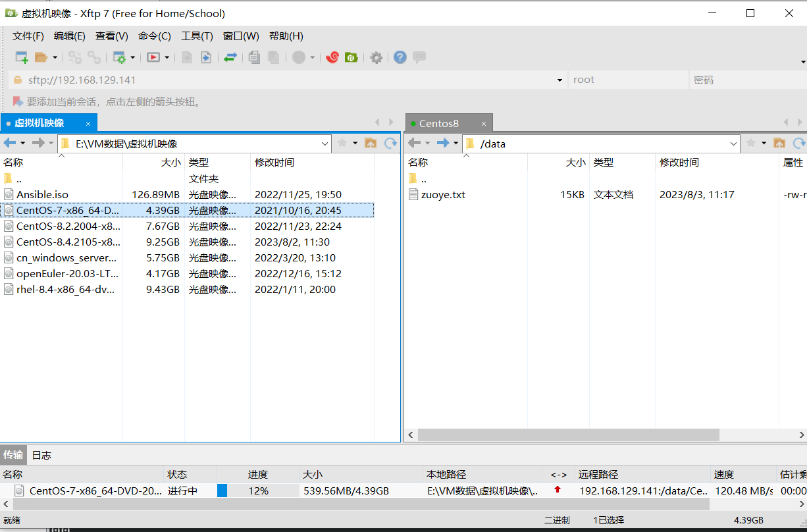Refresh the local pane
Screen dimensions: 807x532
[x=391, y=143]
